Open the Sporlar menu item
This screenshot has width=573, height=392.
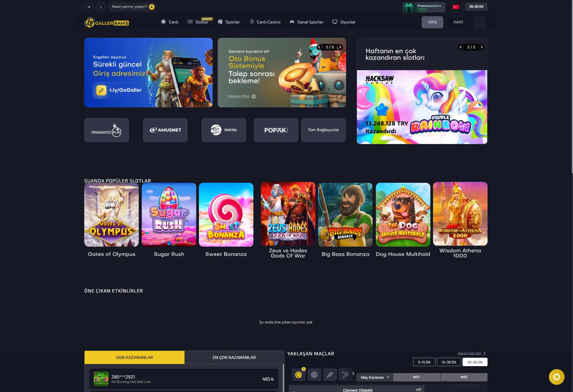point(229,22)
